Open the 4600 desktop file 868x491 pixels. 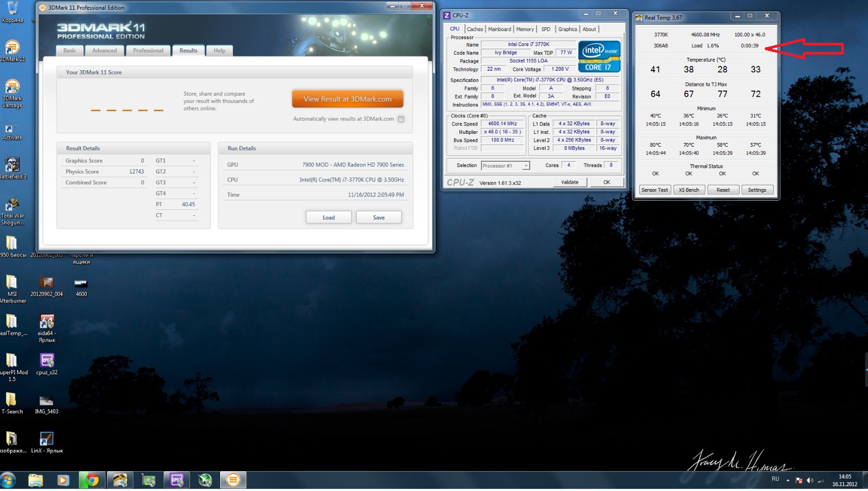[81, 286]
